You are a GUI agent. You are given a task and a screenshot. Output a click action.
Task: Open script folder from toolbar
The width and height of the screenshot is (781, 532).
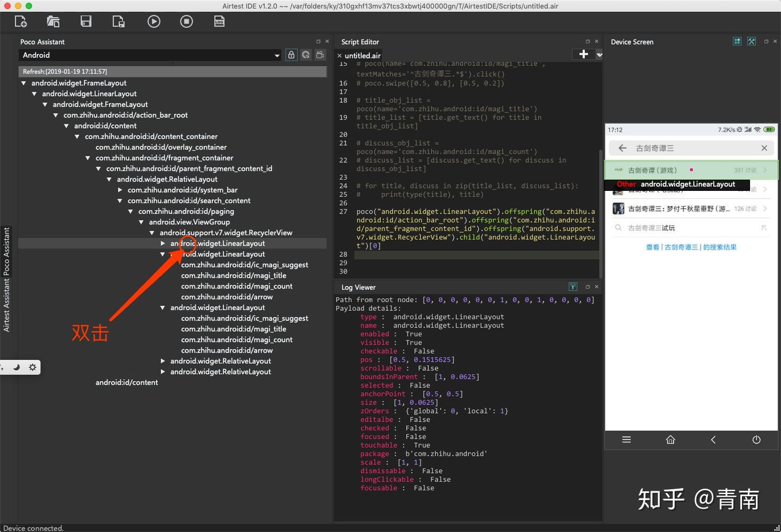tap(53, 22)
